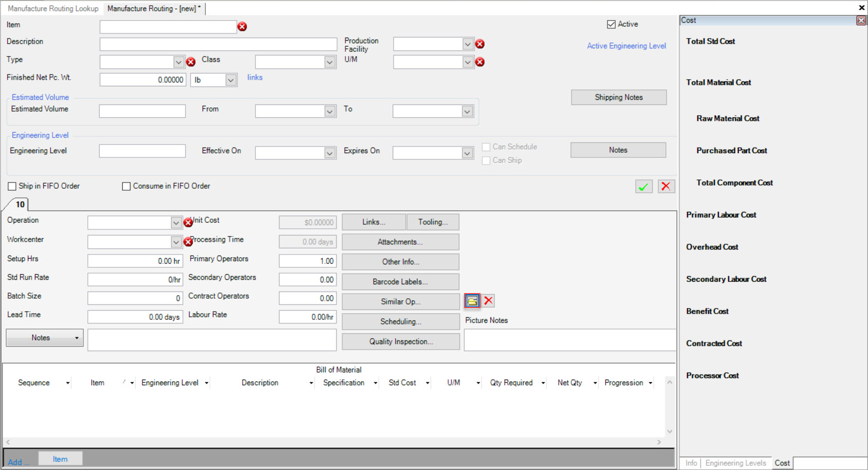Open Shipping Notes
Viewport: 868px width, 470px height.
(619, 97)
